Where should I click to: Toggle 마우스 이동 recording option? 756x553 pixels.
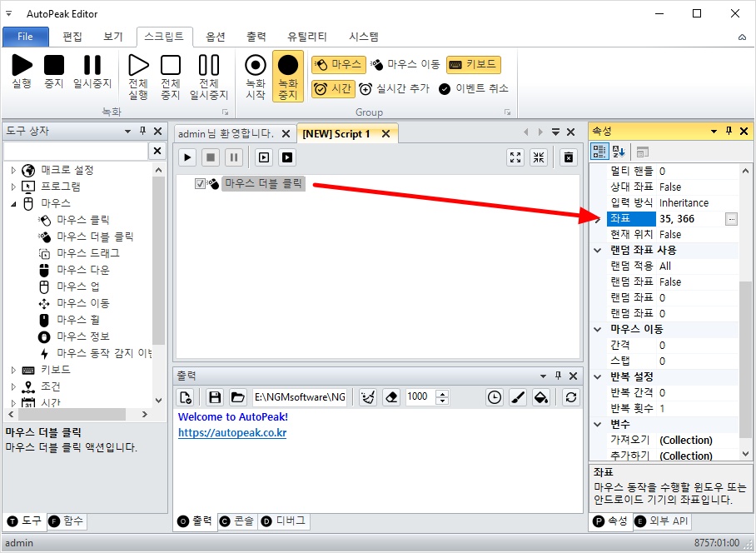[405, 65]
